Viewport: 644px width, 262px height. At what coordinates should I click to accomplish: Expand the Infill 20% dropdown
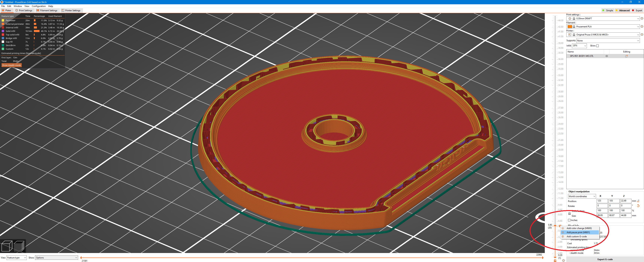click(x=585, y=46)
